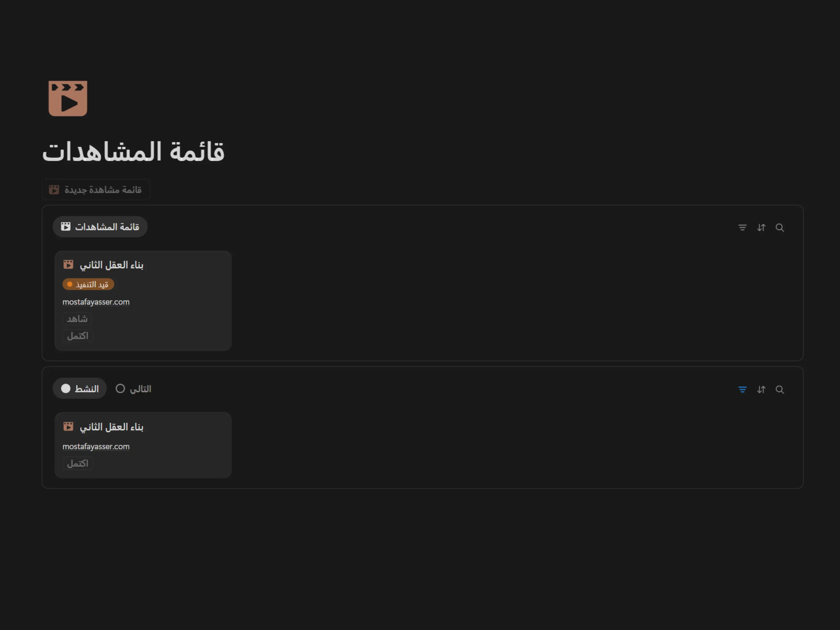Select the النشط tab

[80, 388]
